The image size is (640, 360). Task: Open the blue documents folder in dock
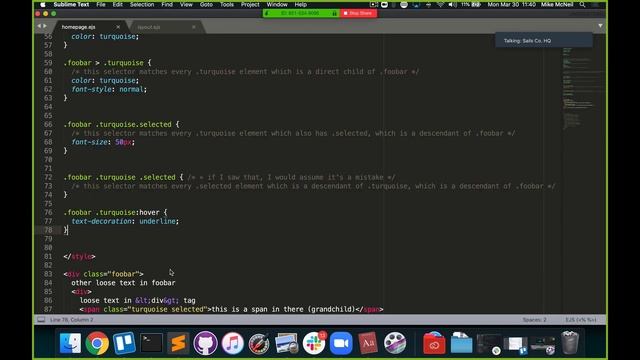tap(461, 343)
